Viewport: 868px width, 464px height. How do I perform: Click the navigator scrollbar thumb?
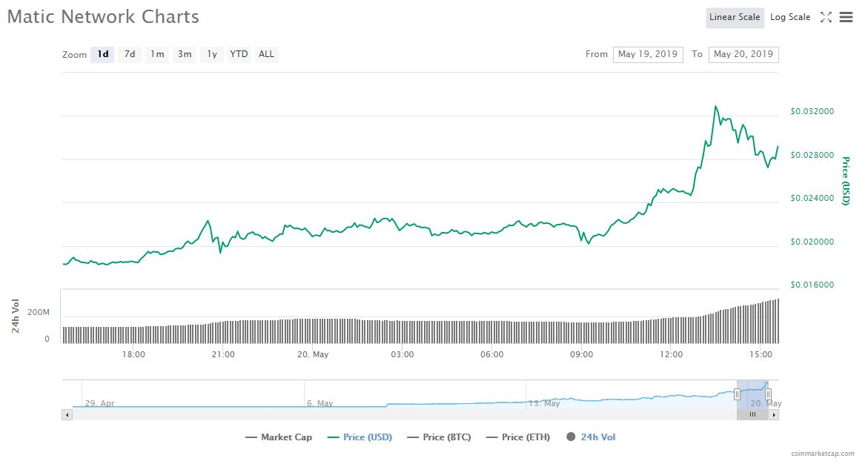[x=752, y=414]
